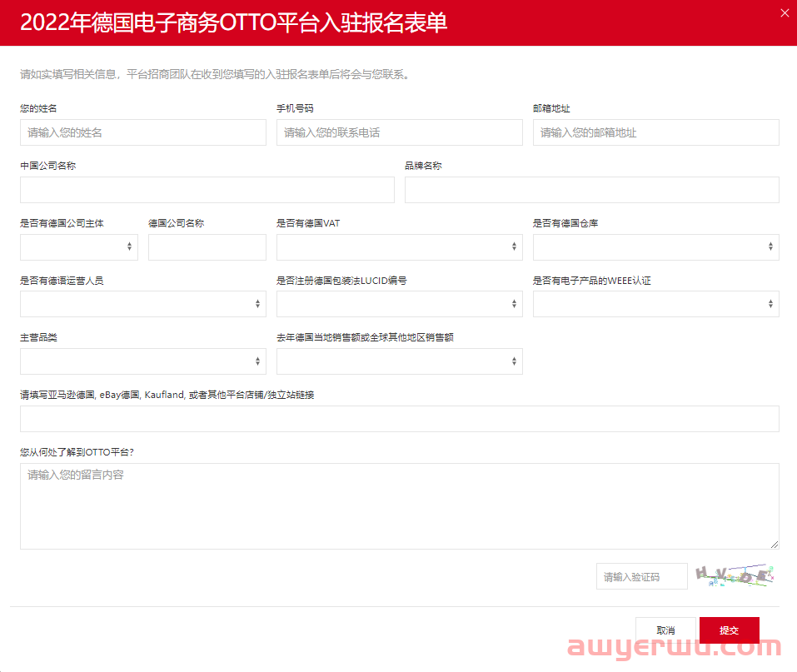Click the 是否有德国VAT label

[308, 223]
